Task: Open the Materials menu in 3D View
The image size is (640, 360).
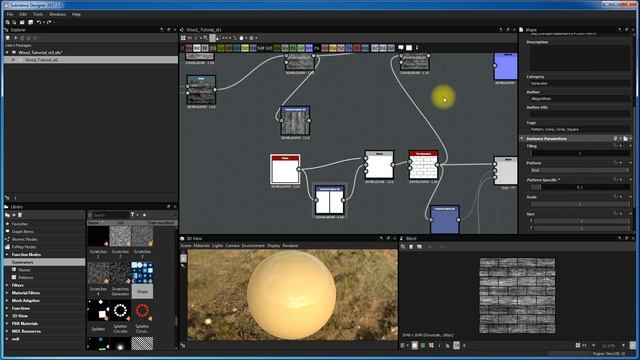Action: pyautogui.click(x=202, y=246)
